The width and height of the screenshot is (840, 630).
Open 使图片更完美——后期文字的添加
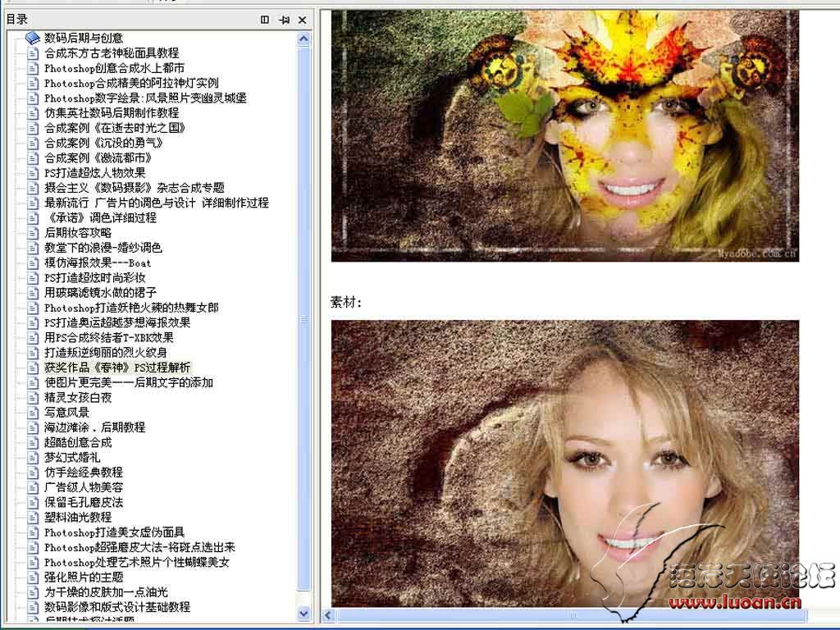(x=129, y=382)
